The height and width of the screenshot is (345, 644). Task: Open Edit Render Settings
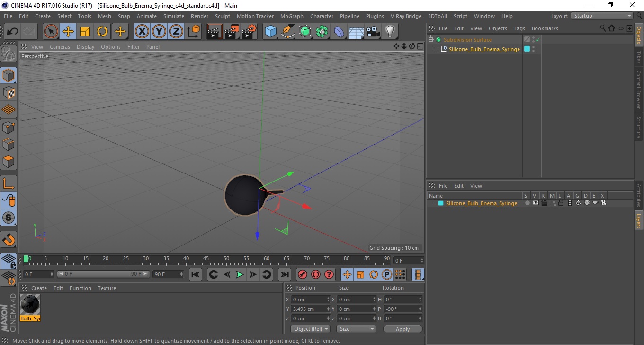[249, 32]
